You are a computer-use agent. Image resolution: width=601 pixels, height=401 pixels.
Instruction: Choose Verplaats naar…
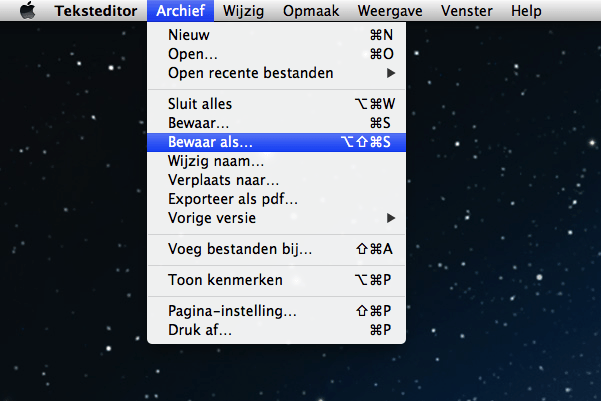click(x=276, y=180)
